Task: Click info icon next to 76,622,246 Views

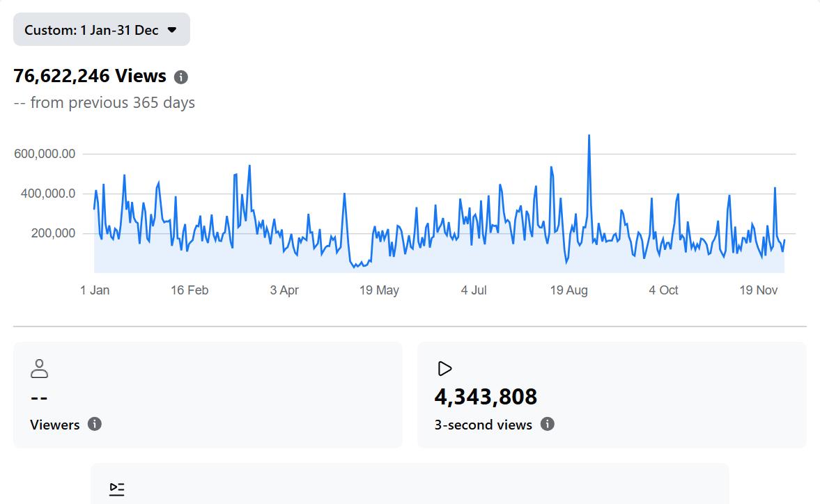Action: coord(181,77)
